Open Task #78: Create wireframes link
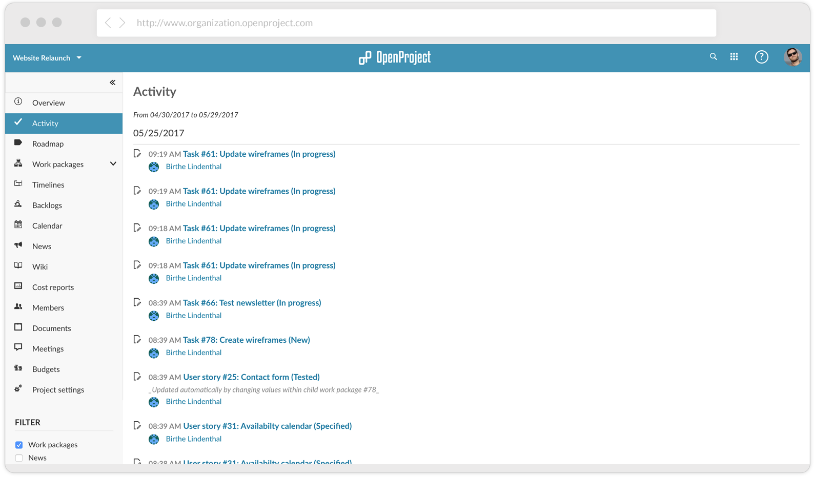This screenshot has width=814, height=485. (x=247, y=340)
